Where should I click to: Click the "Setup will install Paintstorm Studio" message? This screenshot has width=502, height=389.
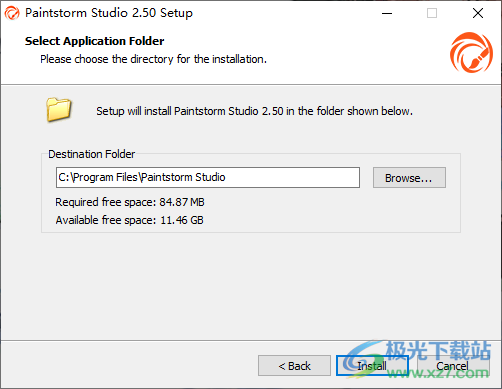pyautogui.click(x=254, y=111)
